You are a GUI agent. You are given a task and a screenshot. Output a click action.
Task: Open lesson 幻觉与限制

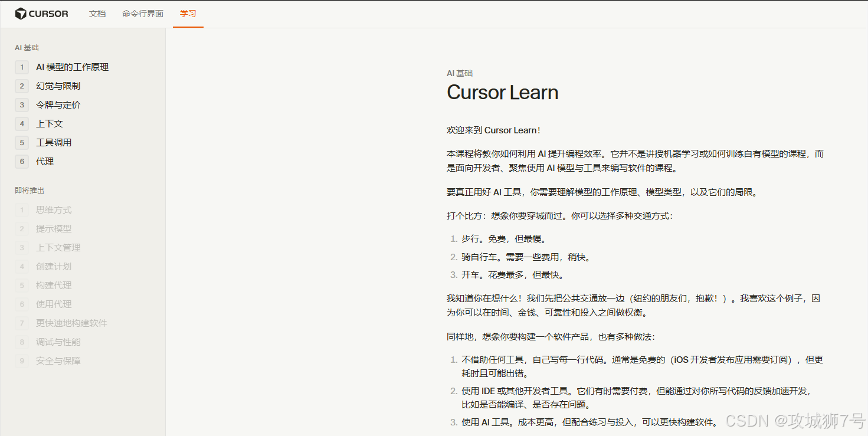point(58,86)
